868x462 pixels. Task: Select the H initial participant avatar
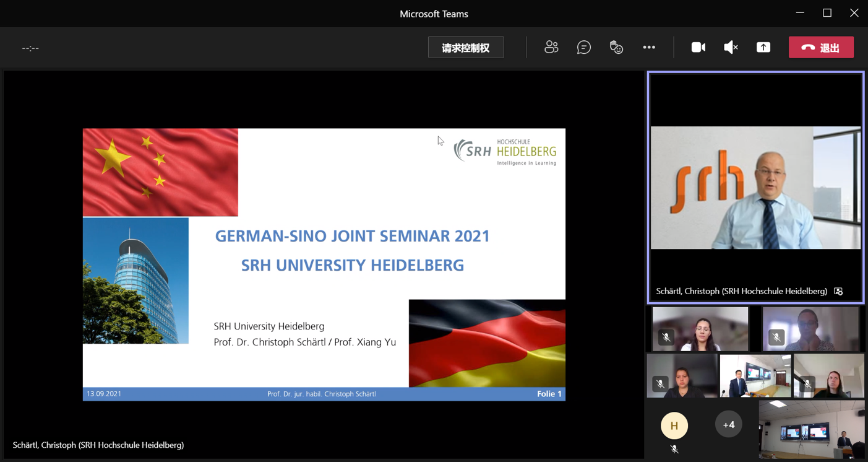[x=674, y=425]
